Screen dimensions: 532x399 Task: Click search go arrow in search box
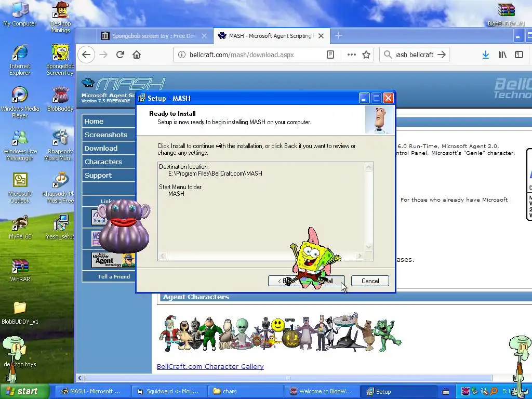442,55
